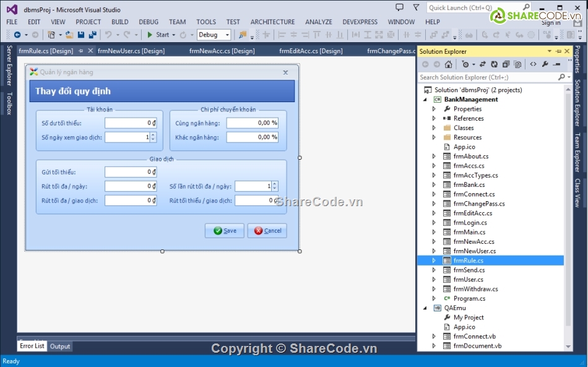Open the DEVEXPRESS menu

coord(360,22)
